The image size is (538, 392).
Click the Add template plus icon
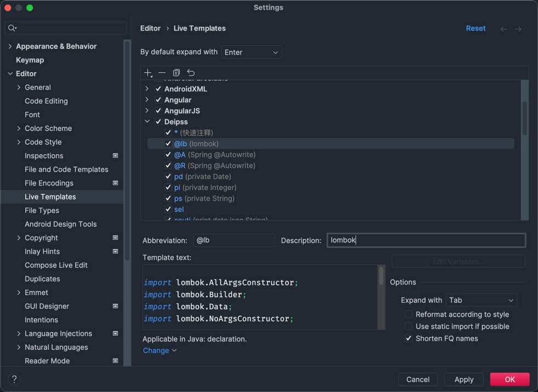click(148, 73)
